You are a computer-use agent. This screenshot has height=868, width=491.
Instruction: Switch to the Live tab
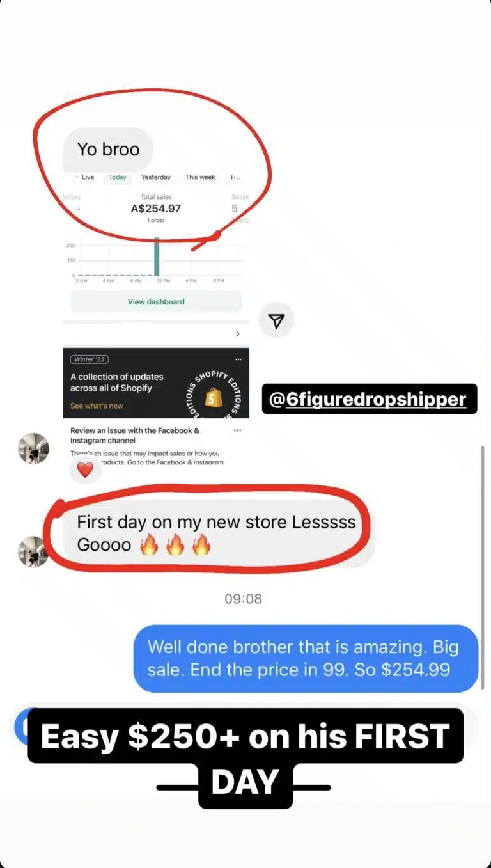84,177
